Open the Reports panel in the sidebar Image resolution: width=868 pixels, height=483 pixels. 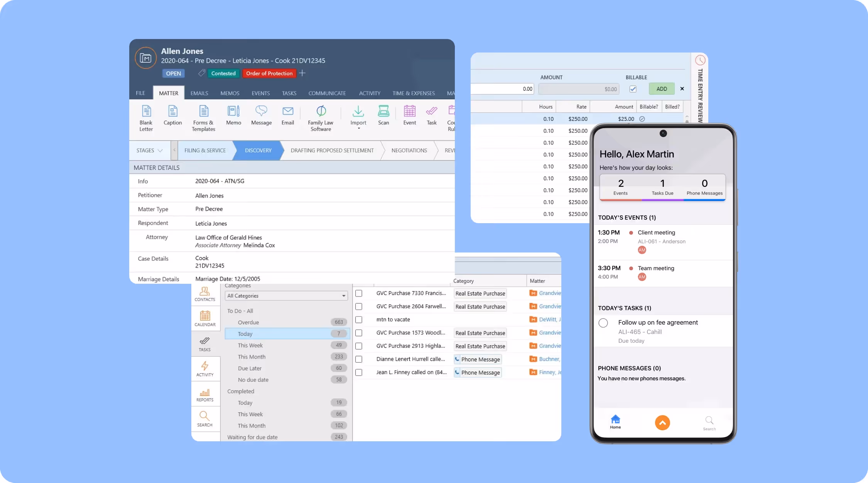pyautogui.click(x=205, y=394)
